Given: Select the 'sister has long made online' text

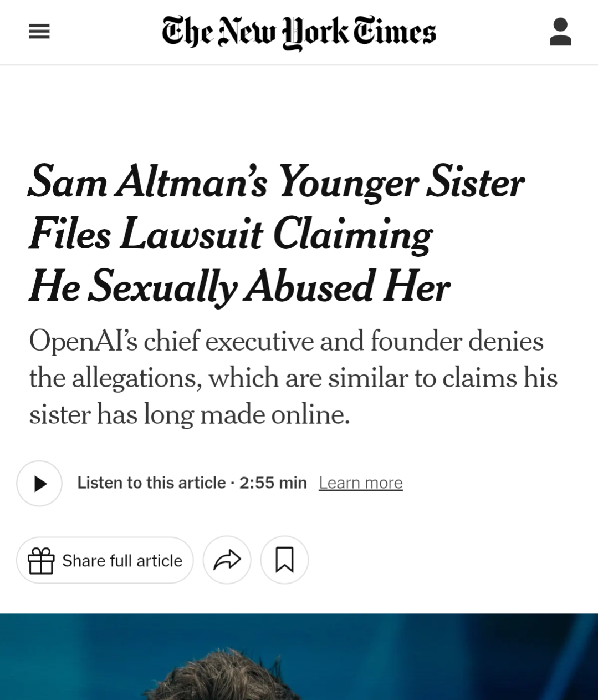Looking at the screenshot, I should click(190, 414).
